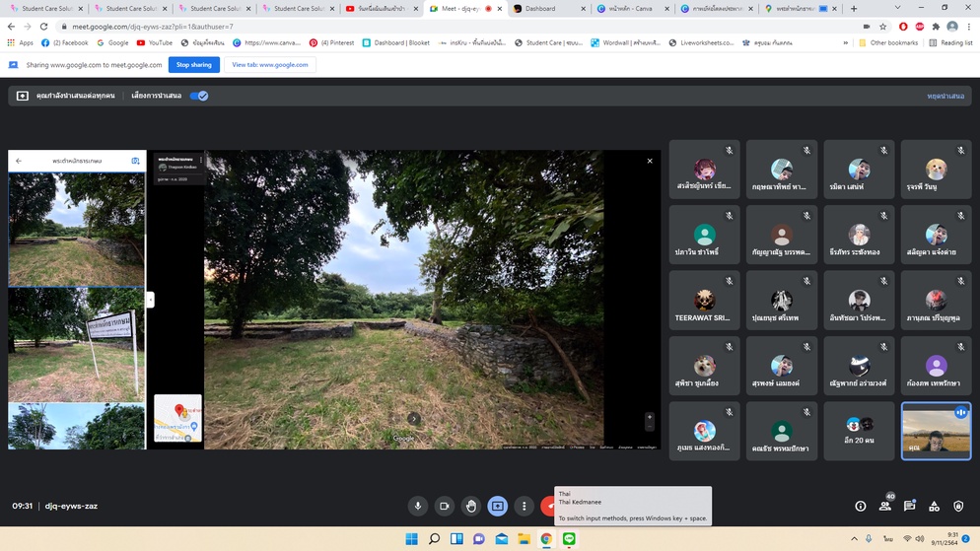Reload the current page
The height and width of the screenshot is (551, 980).
point(43,27)
